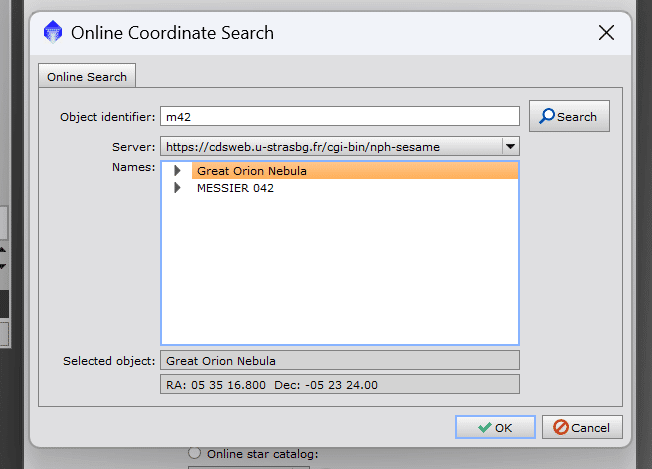This screenshot has height=469, width=652.
Task: Select MESSIER 042 in the Names list
Action: pyautogui.click(x=235, y=188)
